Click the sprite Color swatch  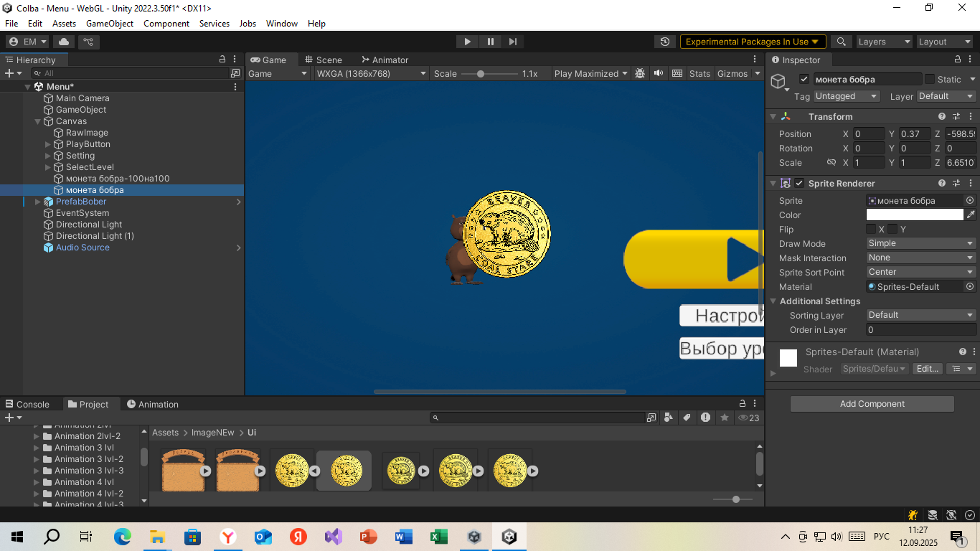click(915, 215)
